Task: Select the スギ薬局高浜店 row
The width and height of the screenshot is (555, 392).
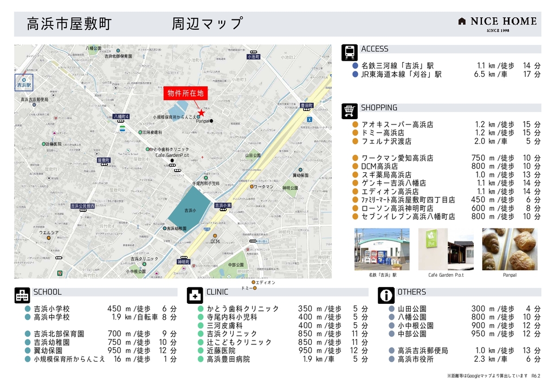Action: 447,175
